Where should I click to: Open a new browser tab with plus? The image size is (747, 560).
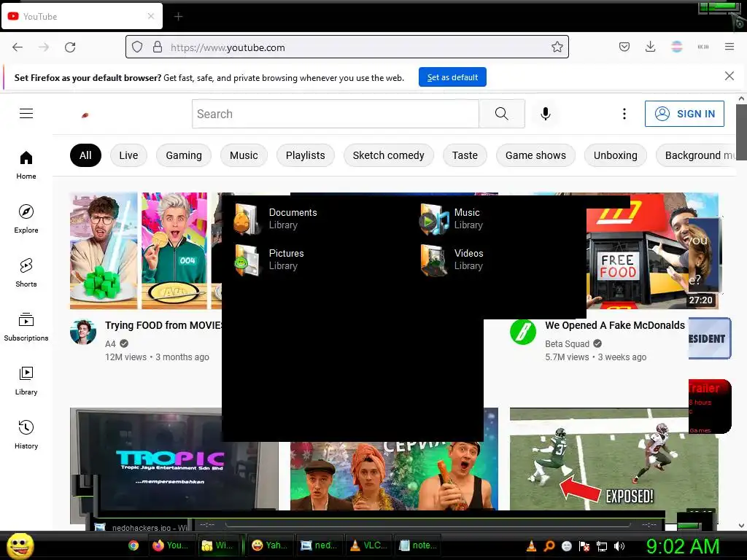tap(178, 17)
